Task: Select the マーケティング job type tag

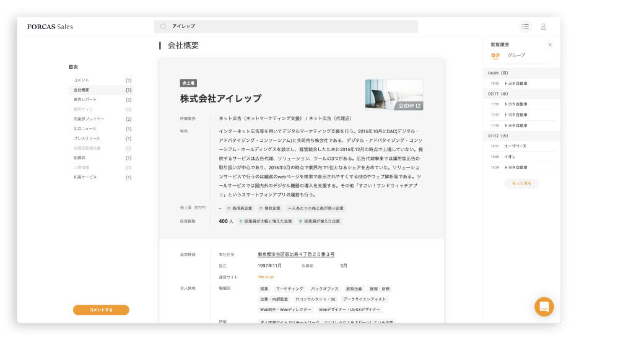Action: tap(290, 289)
